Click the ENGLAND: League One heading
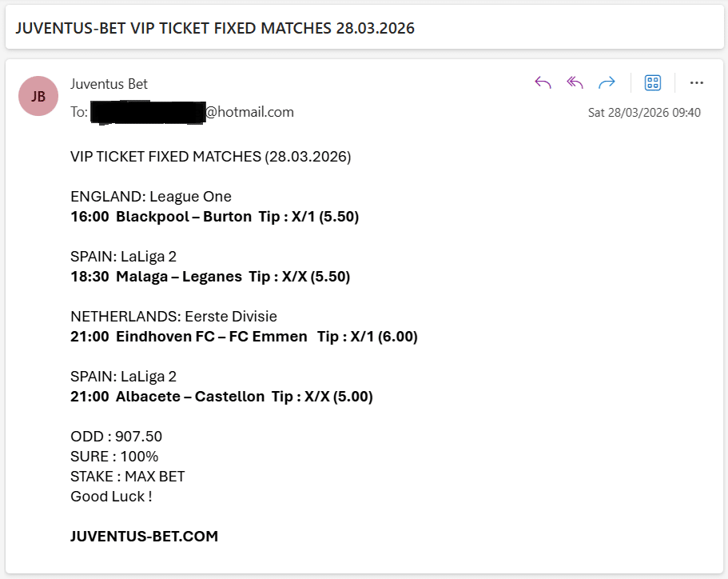The height and width of the screenshot is (579, 728). (x=151, y=197)
